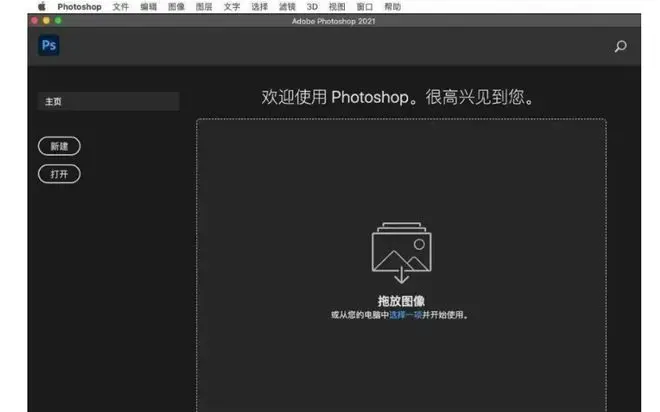Screen dimensions: 660x412
Task: Maximize the window with green button
Action: [58, 21]
